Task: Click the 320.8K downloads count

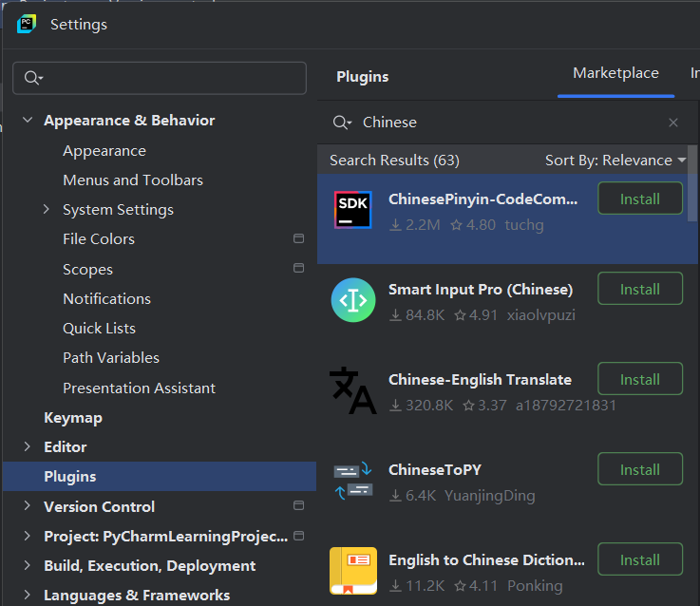Action: pos(422,406)
